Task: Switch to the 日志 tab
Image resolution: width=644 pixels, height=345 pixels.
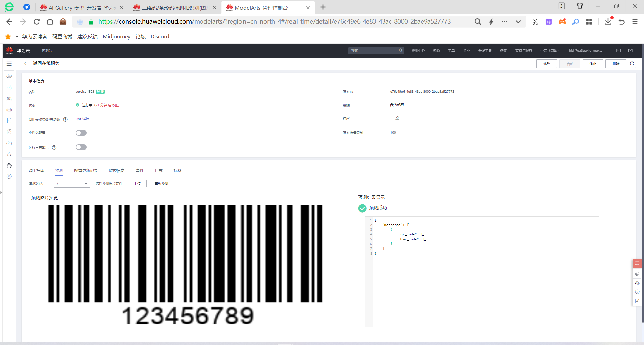Action: coord(159,171)
